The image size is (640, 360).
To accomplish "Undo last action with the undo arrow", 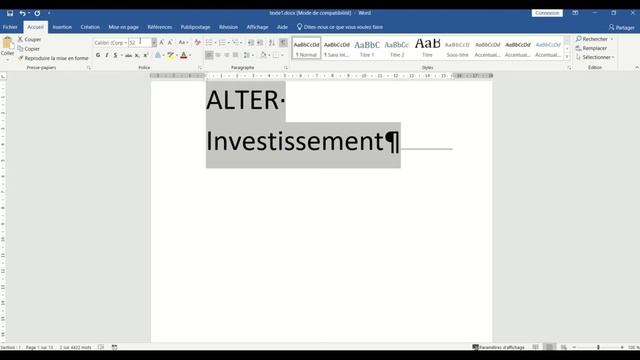I will [22, 13].
